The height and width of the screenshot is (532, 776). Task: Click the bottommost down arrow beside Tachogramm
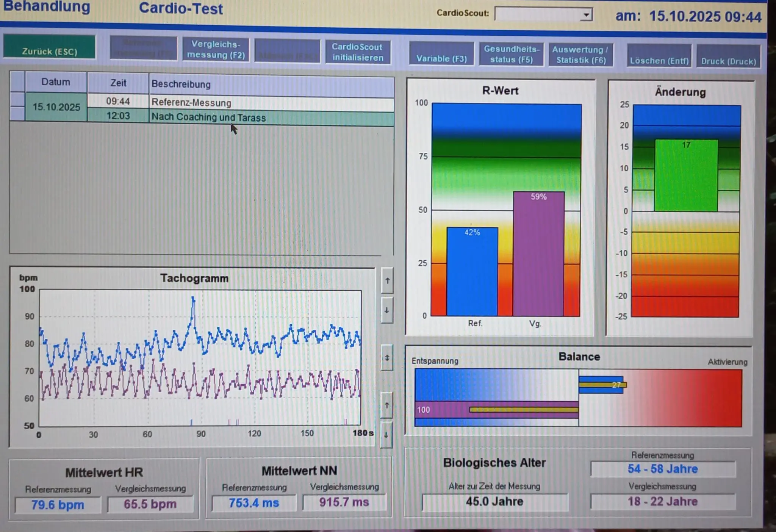tap(386, 435)
